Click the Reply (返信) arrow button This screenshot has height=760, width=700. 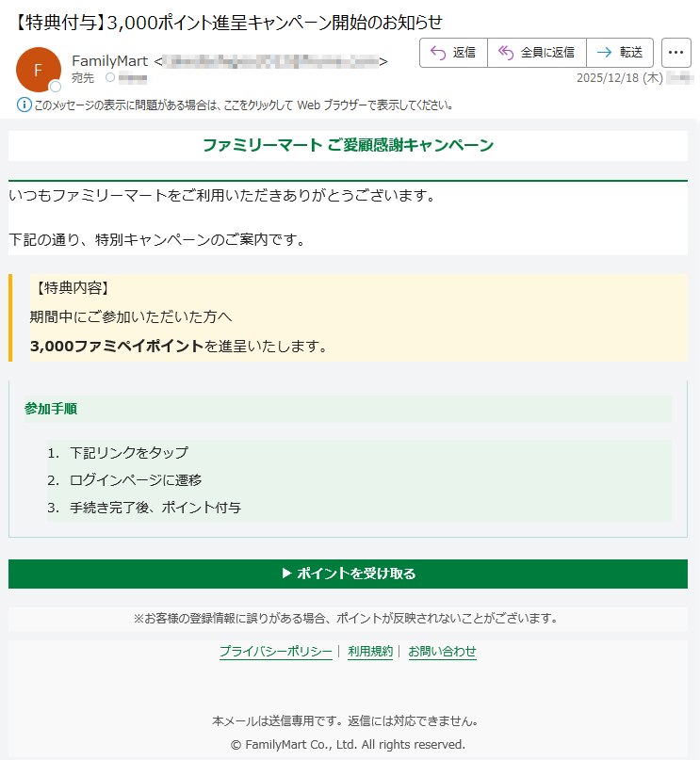(x=453, y=53)
